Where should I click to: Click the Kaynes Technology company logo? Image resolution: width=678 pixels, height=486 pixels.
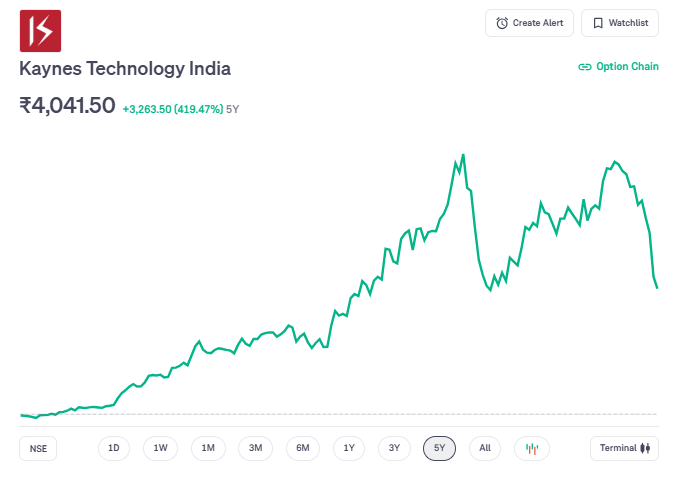point(41,31)
